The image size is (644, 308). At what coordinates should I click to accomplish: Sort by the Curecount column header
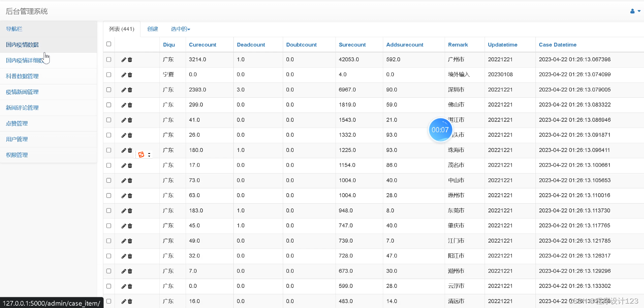point(203,45)
